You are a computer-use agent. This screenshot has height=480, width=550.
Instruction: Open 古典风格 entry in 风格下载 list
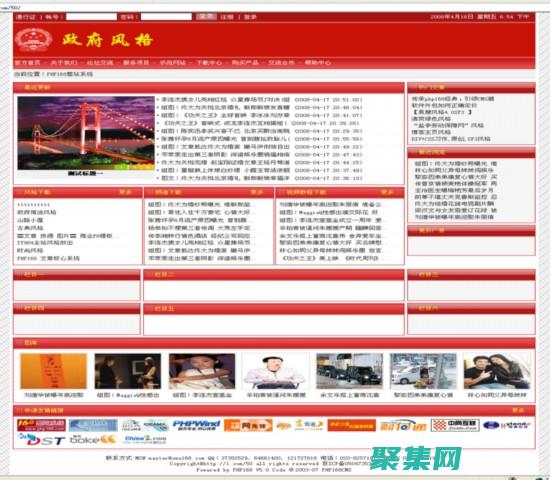pyautogui.click(x=30, y=228)
